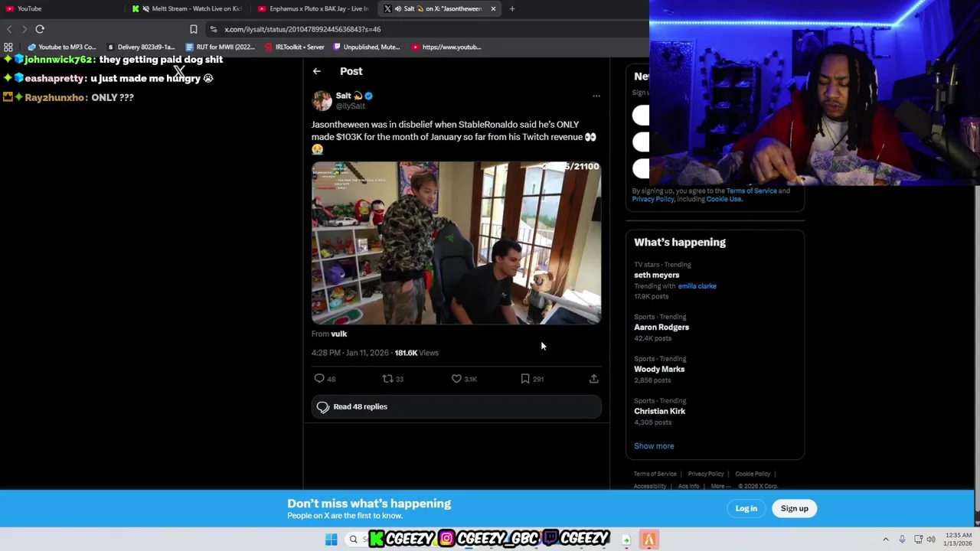Viewport: 980px width, 551px height.
Task: Open Salt's profile picture avatar
Action: click(x=322, y=100)
